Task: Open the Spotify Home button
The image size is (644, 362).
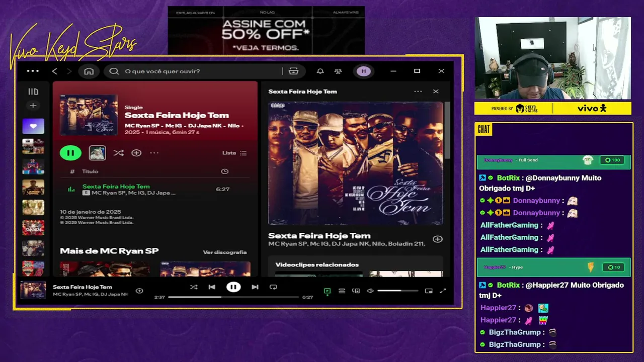Action: click(x=89, y=71)
